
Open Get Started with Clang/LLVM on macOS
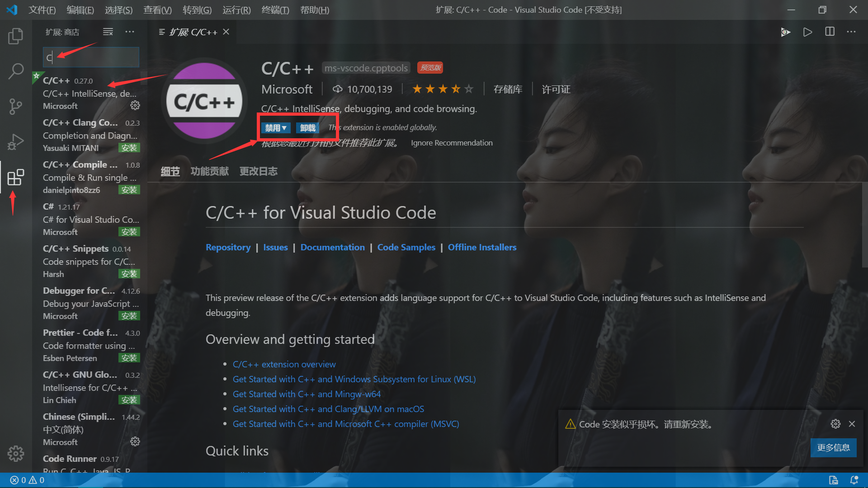[x=328, y=409]
